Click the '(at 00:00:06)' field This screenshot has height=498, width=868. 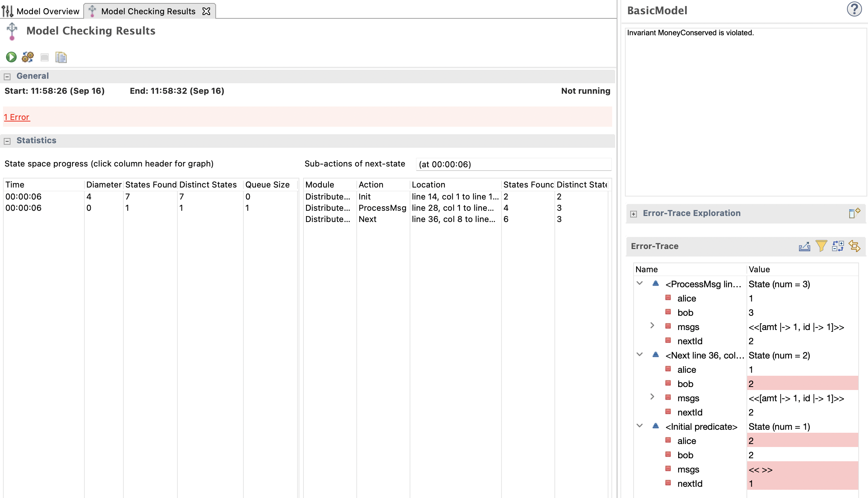tap(514, 164)
